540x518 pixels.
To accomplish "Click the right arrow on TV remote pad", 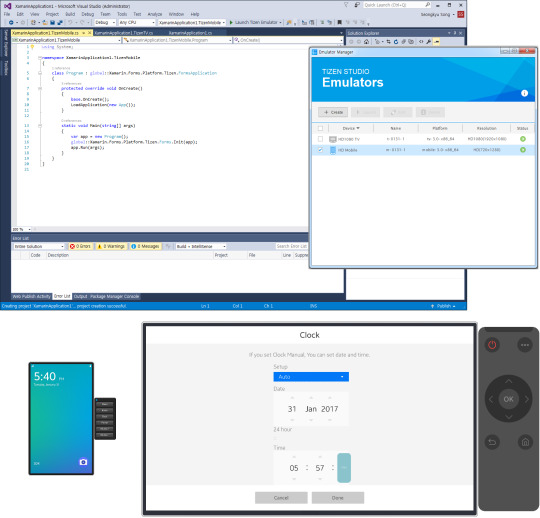I will (527, 399).
